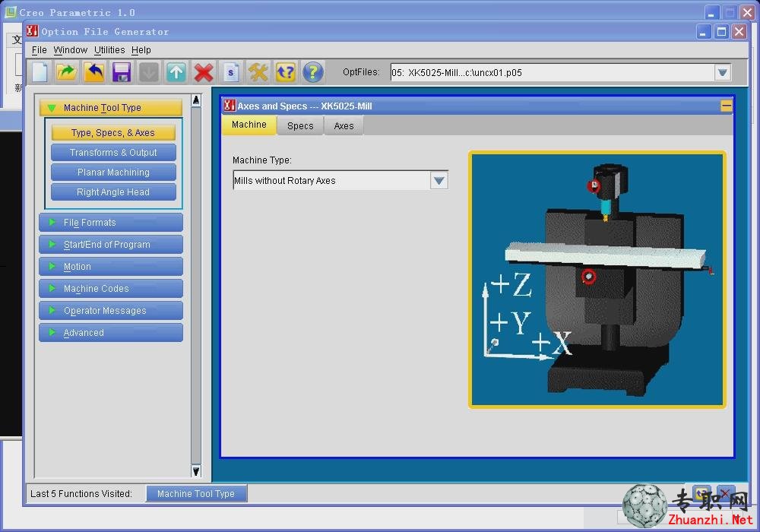
Task: Open the Machine Type dropdown arrow
Action: click(x=439, y=181)
